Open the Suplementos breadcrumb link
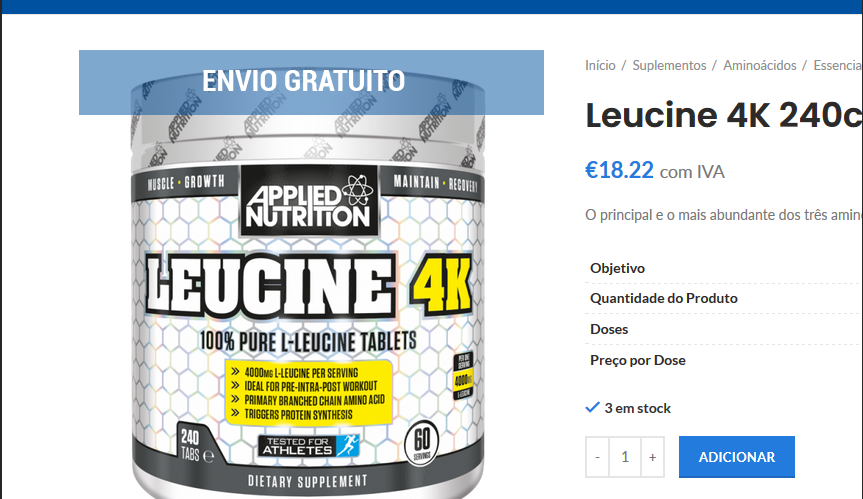Image resolution: width=863 pixels, height=499 pixels. 669,65
